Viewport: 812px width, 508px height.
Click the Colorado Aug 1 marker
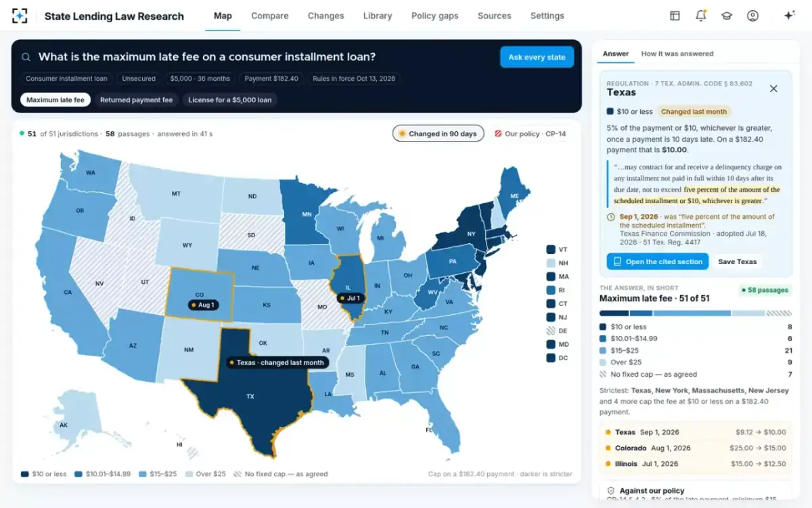[202, 305]
